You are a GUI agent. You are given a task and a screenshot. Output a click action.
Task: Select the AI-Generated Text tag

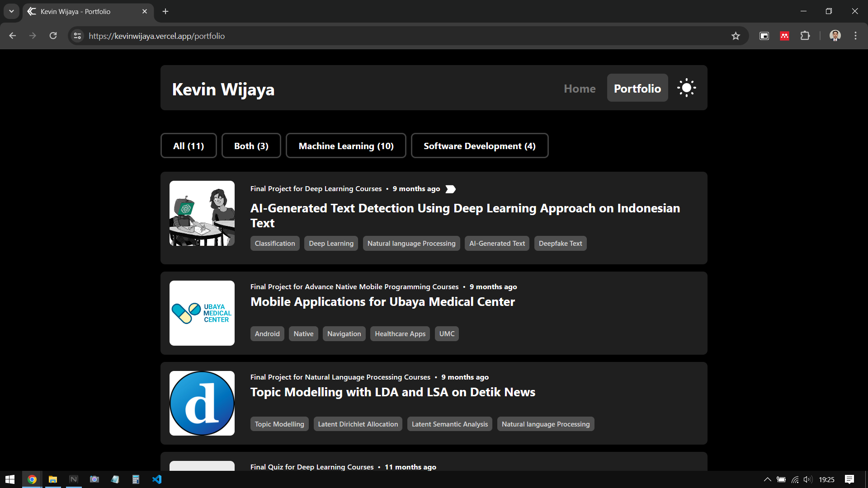(497, 244)
